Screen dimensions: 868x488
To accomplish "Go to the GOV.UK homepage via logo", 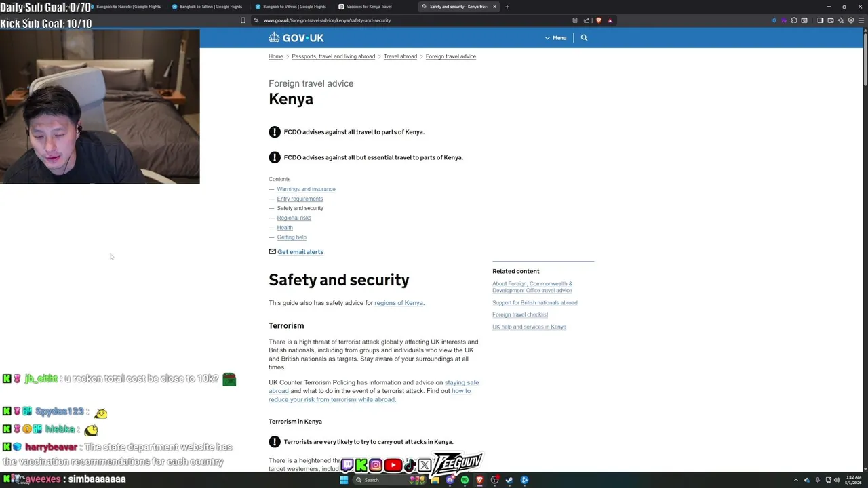I will (x=296, y=38).
